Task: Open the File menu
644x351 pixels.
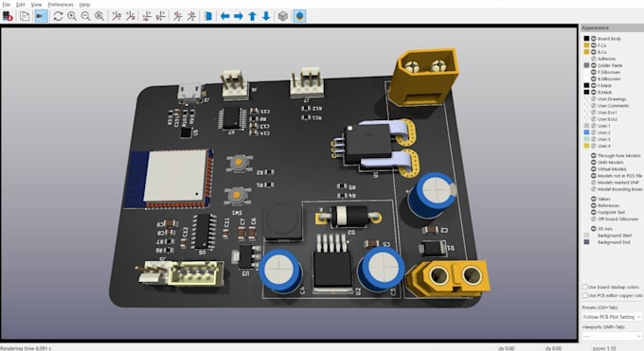Action: [7, 5]
